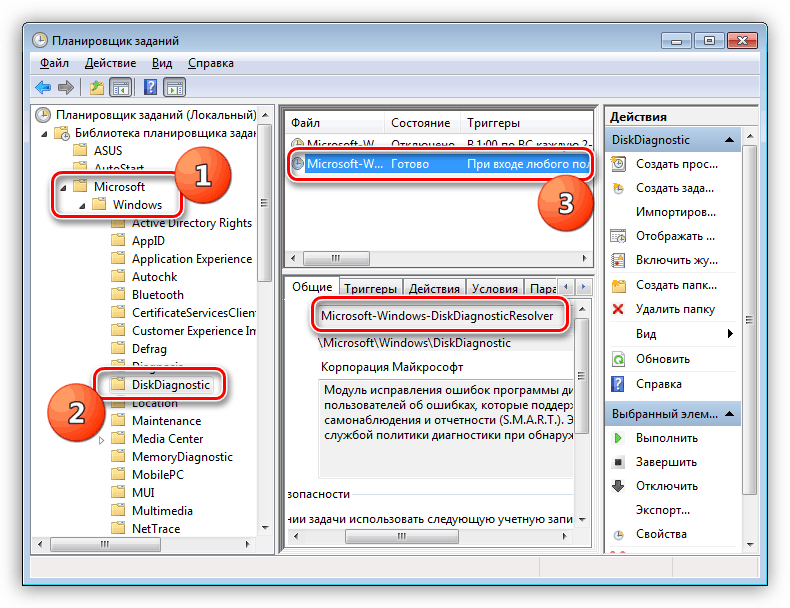Click the Up one level folder icon

coord(96,88)
